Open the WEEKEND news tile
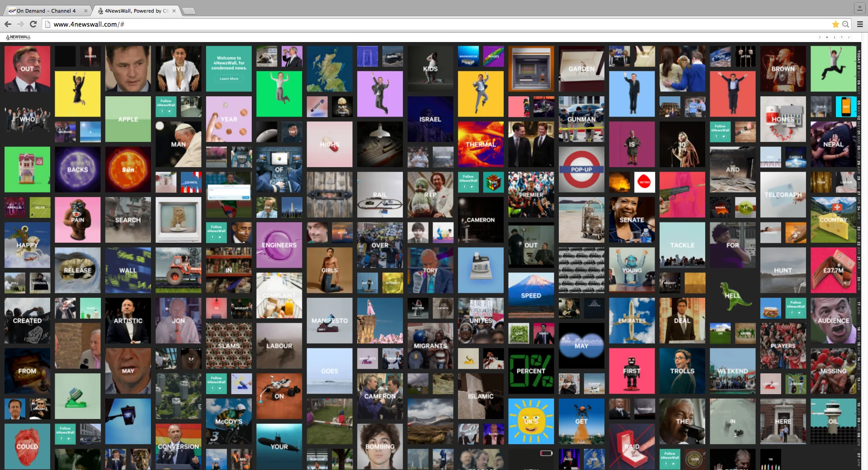 tap(732, 371)
